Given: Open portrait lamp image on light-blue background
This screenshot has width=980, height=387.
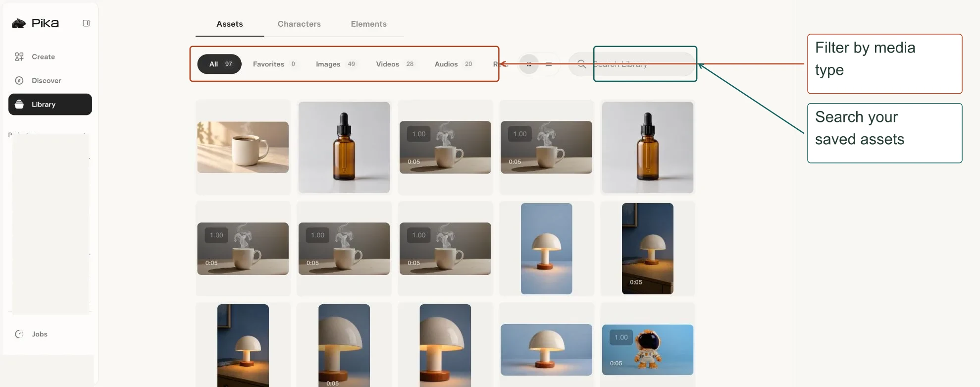Looking at the screenshot, I should [547, 249].
